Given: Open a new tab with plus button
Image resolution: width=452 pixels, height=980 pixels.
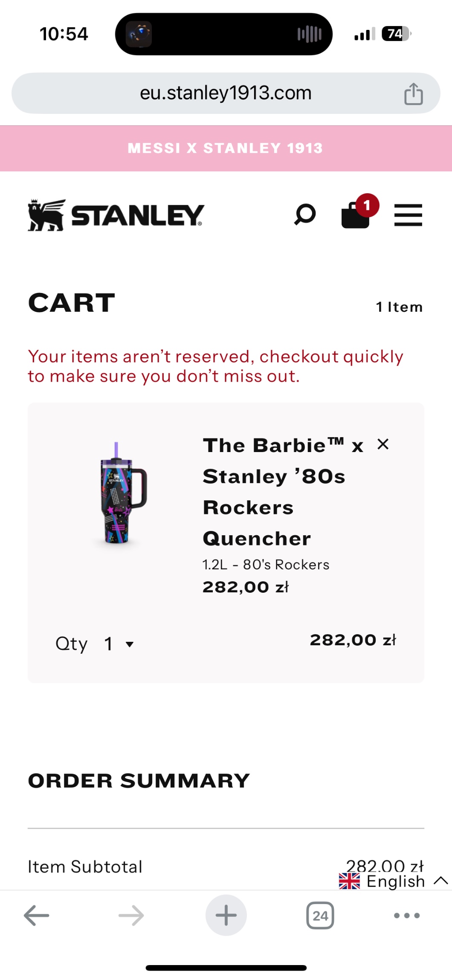Looking at the screenshot, I should 226,915.
